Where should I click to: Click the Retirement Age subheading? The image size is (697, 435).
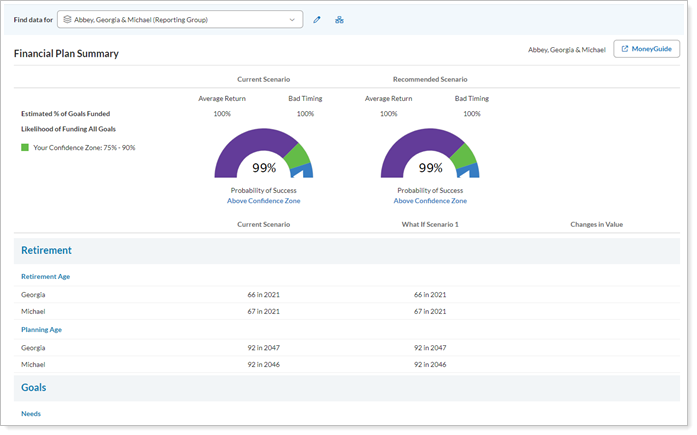point(45,276)
